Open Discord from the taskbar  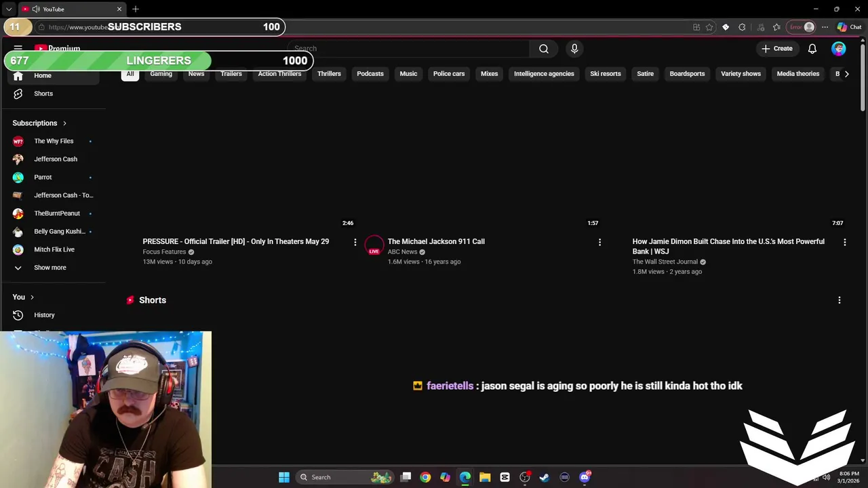585,477
